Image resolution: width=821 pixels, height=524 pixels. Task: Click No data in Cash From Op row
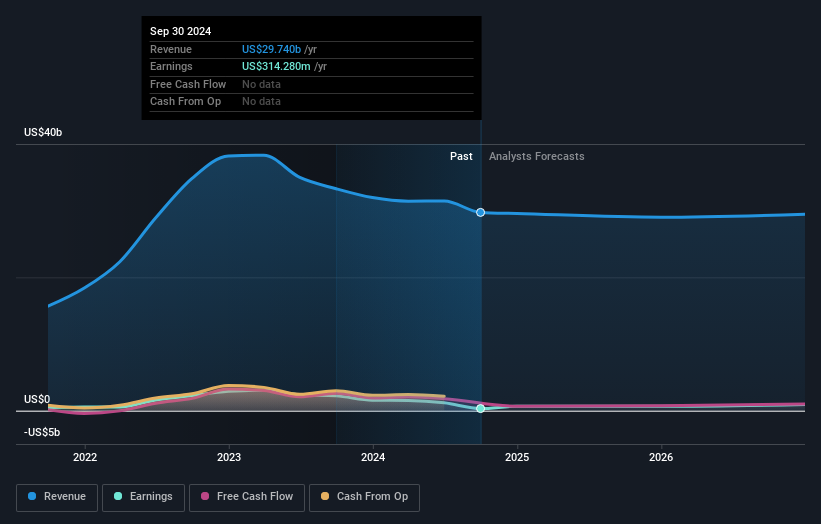tap(261, 102)
